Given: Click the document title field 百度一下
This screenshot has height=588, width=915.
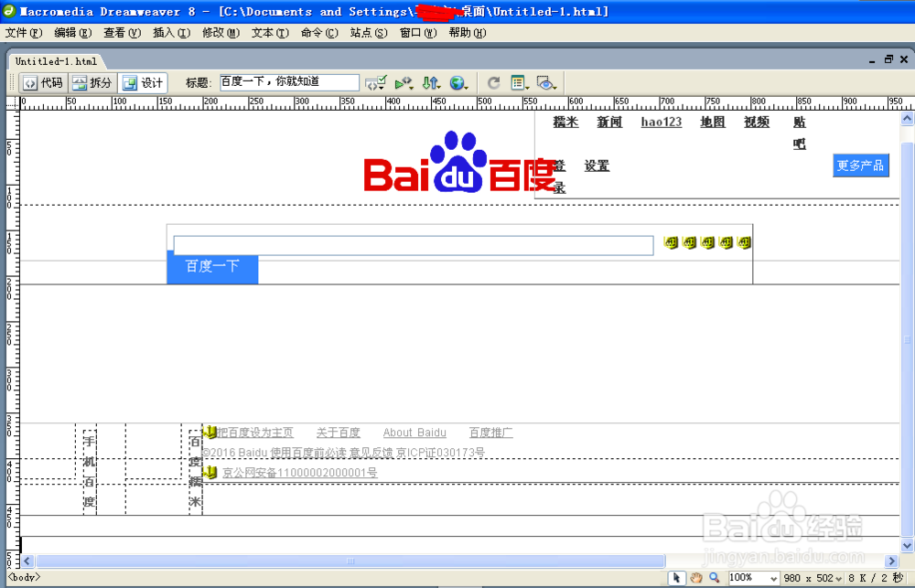Looking at the screenshot, I should (x=289, y=82).
